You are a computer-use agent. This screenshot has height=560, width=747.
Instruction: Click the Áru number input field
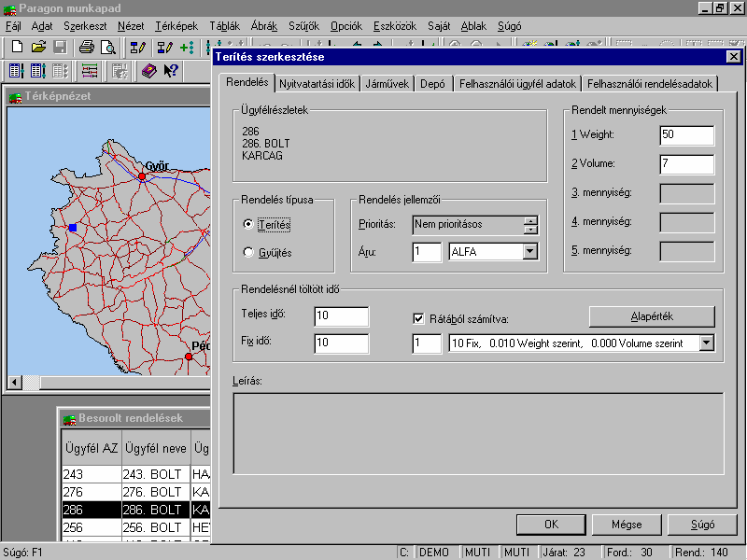click(x=427, y=252)
